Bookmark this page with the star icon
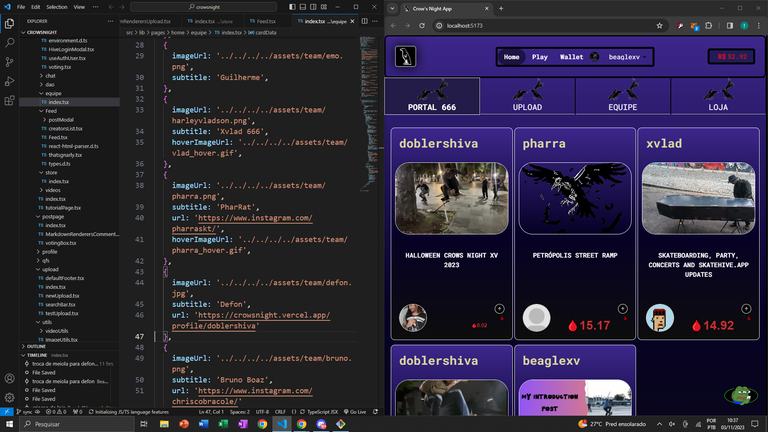Image resolution: width=768 pixels, height=432 pixels. (659, 25)
